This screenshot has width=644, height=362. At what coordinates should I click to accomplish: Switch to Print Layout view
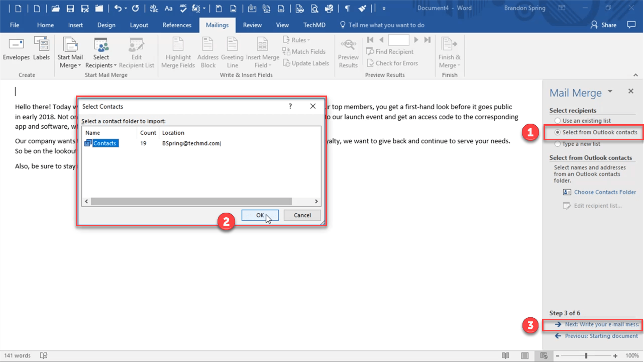click(525, 355)
